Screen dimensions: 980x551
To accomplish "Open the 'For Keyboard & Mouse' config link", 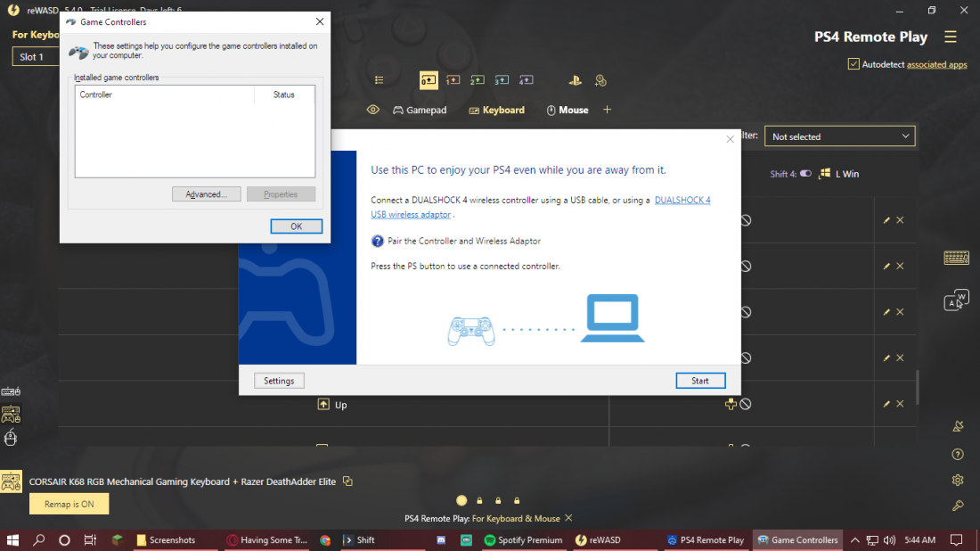I will click(x=516, y=519).
